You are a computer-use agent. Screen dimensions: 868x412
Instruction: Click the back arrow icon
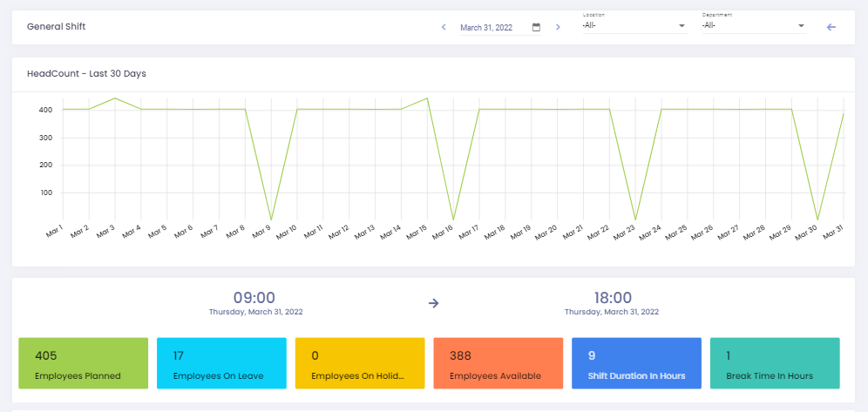(831, 27)
